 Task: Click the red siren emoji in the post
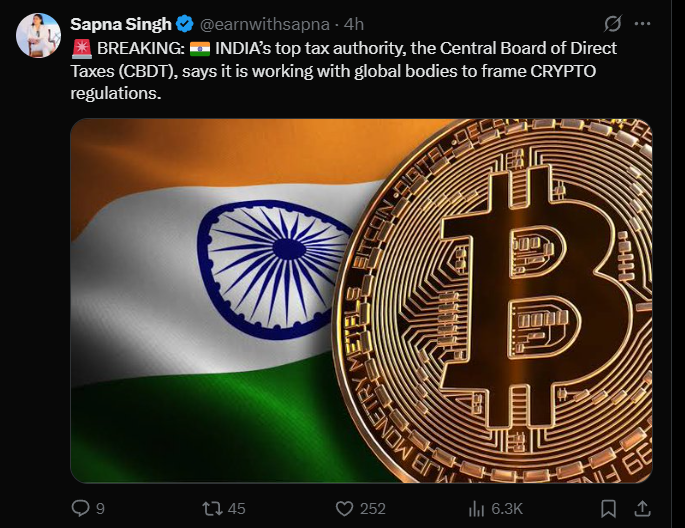81,48
